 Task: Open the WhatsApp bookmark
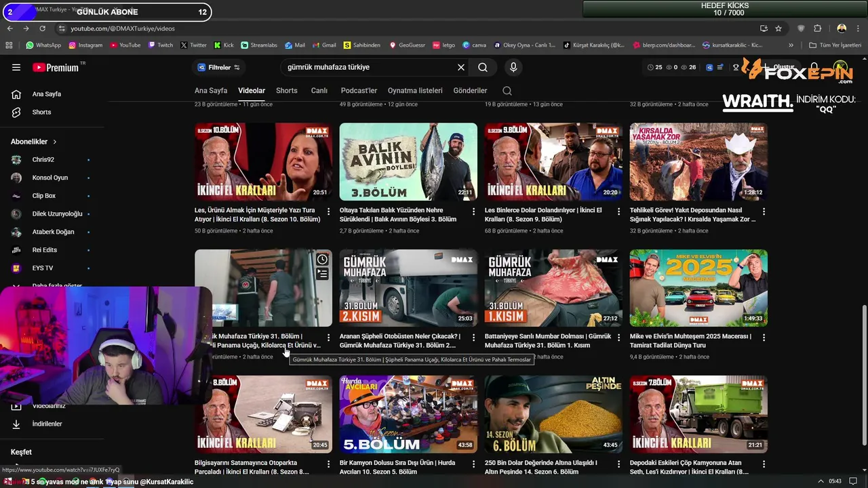pyautogui.click(x=43, y=45)
